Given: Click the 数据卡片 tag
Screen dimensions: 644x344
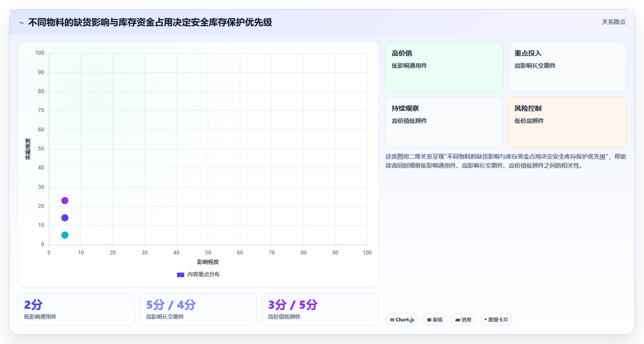Looking at the screenshot, I should (496, 320).
